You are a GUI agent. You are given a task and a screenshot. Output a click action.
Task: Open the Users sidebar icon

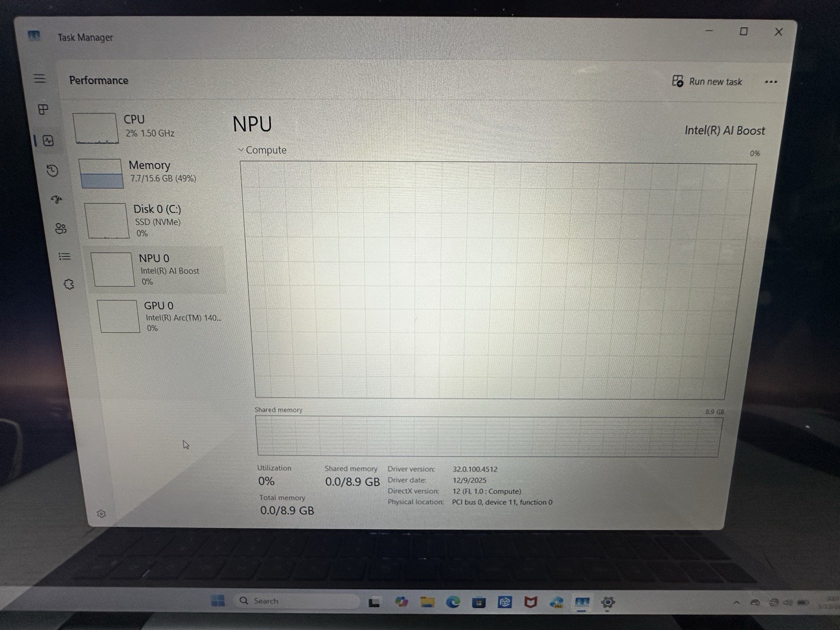61,228
